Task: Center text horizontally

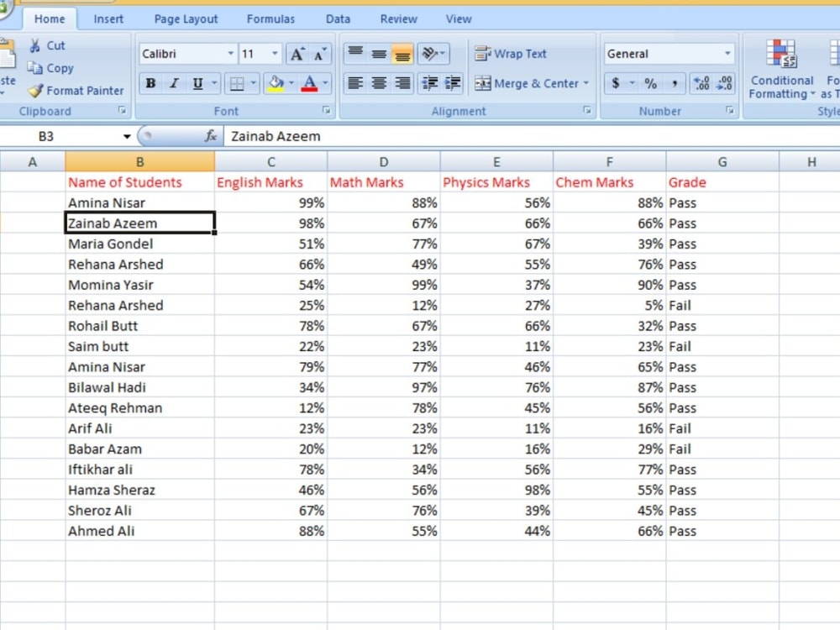Action: click(x=379, y=83)
